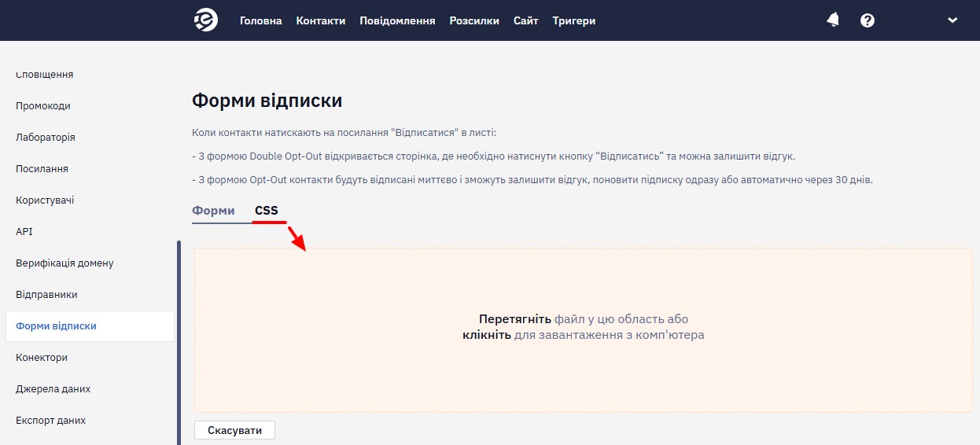This screenshot has height=445, width=980.
Task: Open the Розсилки menu item
Action: coord(474,21)
